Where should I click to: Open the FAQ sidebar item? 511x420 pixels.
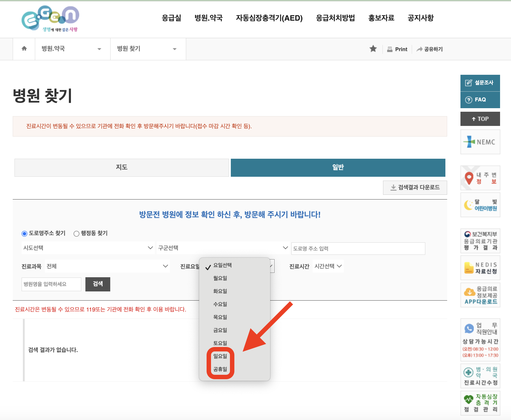coord(480,100)
